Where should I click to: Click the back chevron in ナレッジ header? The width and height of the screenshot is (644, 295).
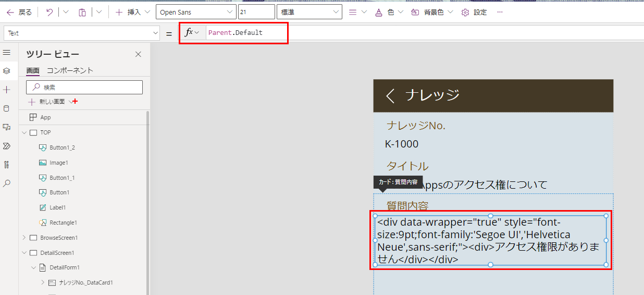pos(390,95)
